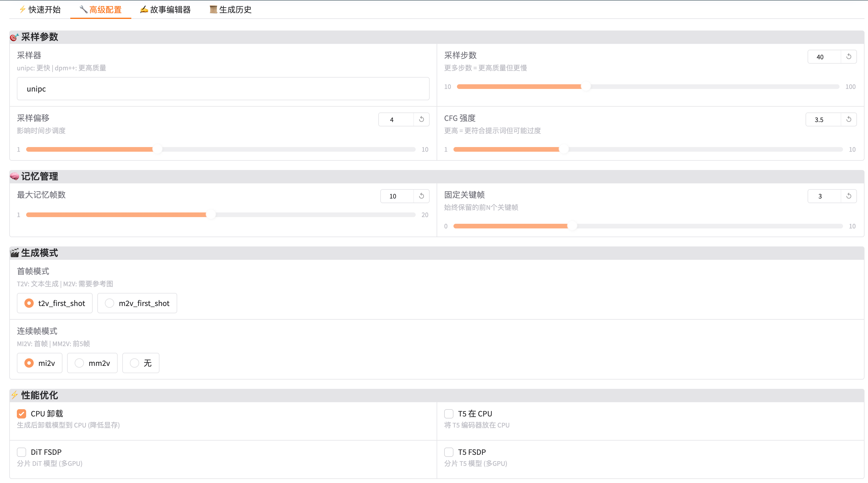The image size is (868, 483).
Task: Click the CFG 强度 slider handle
Action: tap(563, 149)
